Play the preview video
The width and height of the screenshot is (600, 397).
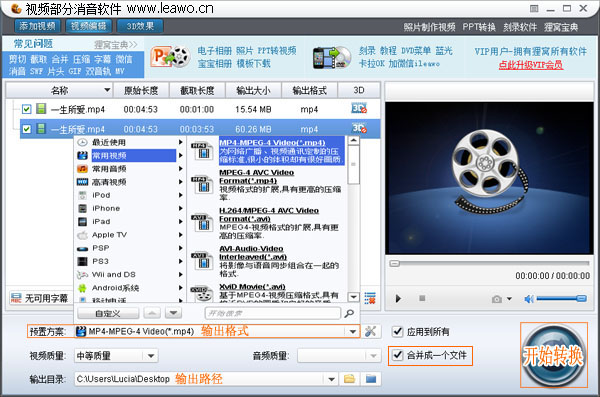click(x=398, y=299)
